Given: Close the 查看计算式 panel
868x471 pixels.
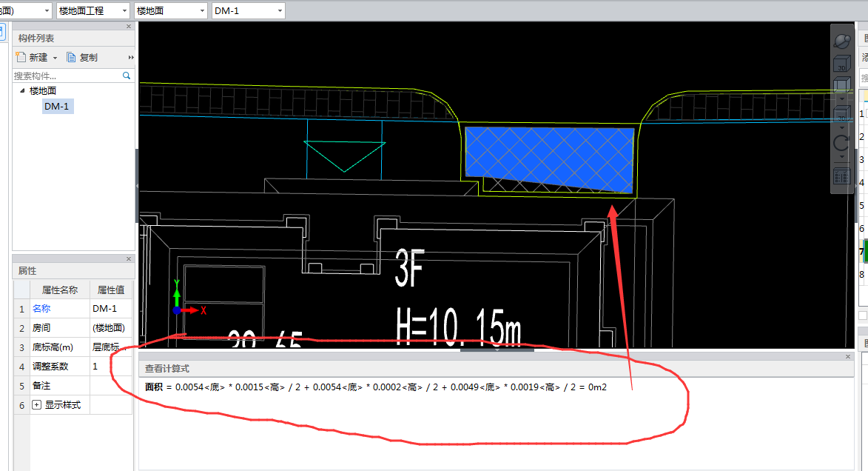Looking at the screenshot, I should click(847, 356).
